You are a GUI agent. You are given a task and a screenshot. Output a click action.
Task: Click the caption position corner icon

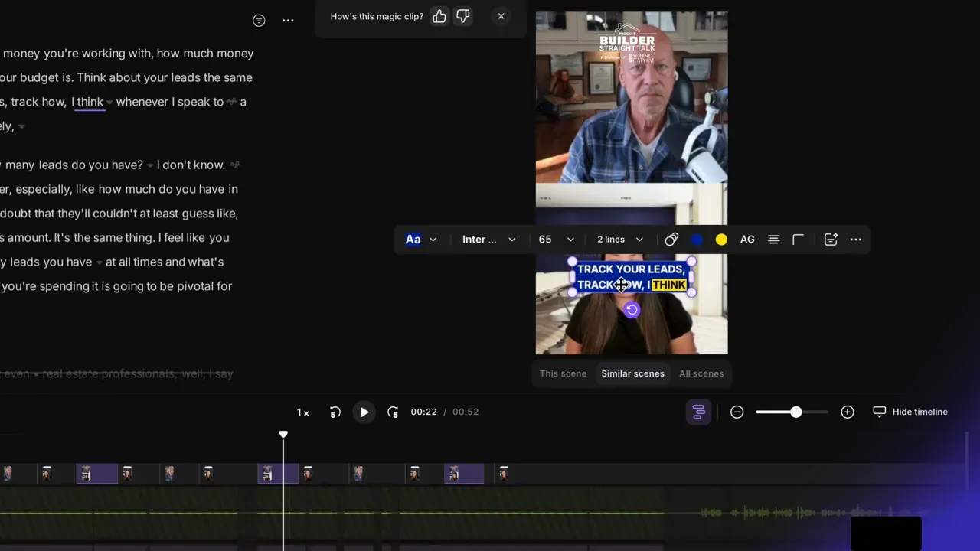[x=798, y=239]
